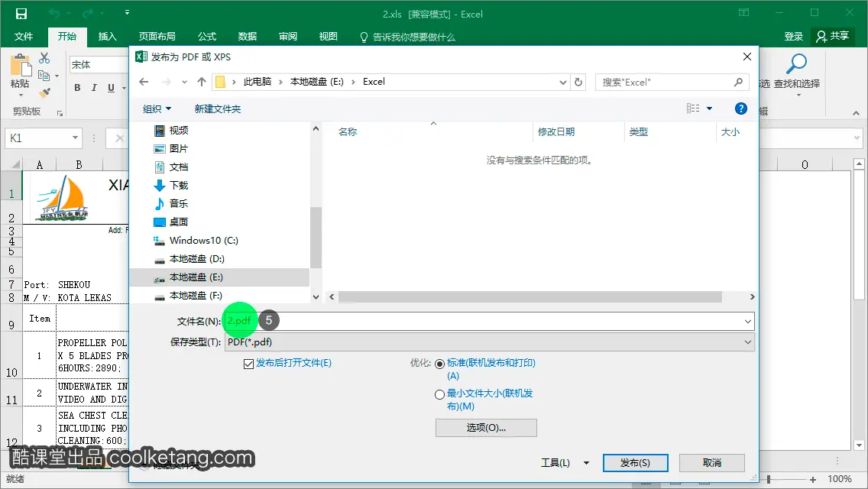Click the Find and Select magnifier icon
The height and width of the screenshot is (489, 868).
(x=796, y=64)
